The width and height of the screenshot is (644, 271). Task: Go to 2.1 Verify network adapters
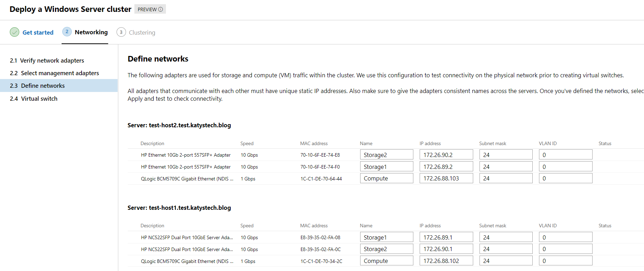47,60
